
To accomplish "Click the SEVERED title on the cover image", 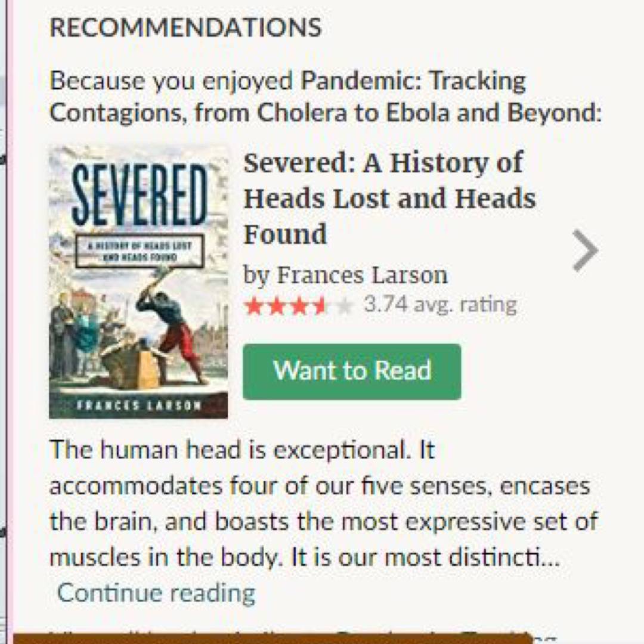I will coord(140,193).
